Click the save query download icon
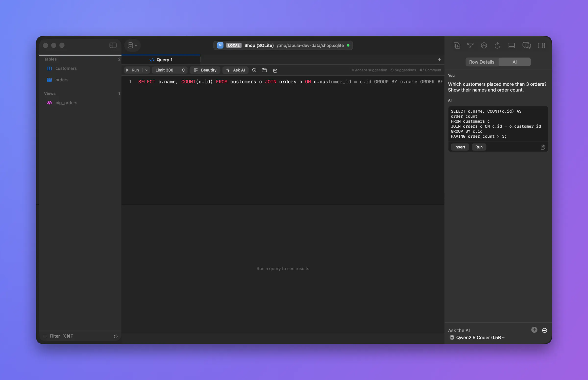588x380 pixels. pos(275,70)
